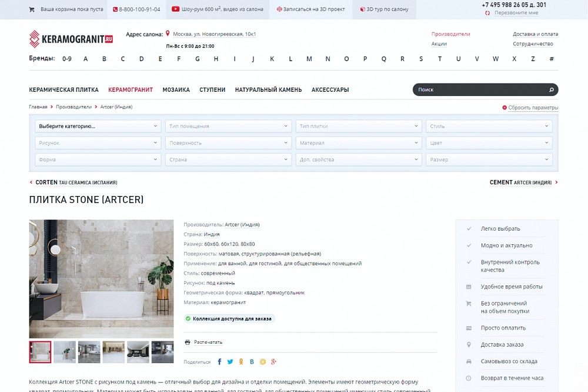Open the Натуральный камень menu section
Viewport: 588px width, 392px height.
[x=268, y=89]
